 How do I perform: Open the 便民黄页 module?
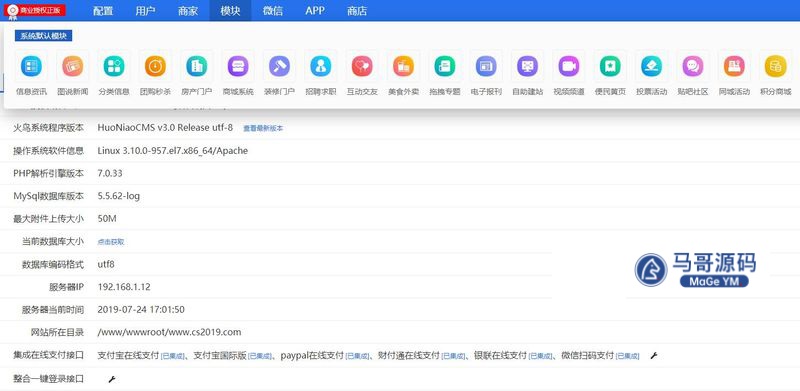[610, 73]
